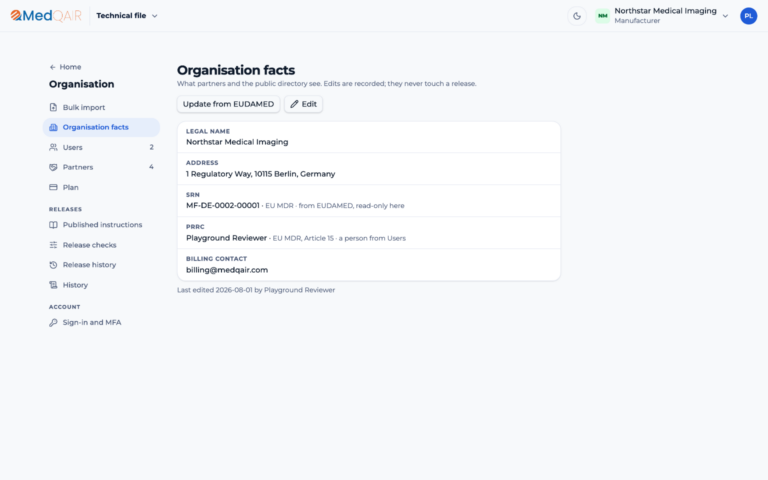Select Organisation facts in sidebar
Viewport: 768px width, 480px height.
(101, 127)
